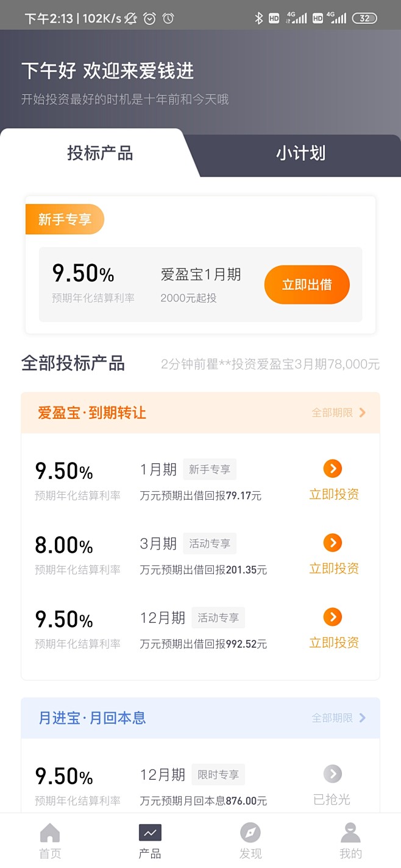The image size is (401, 868).
Task: Tap 立即投资 for the 8.00% product
Action: (334, 569)
